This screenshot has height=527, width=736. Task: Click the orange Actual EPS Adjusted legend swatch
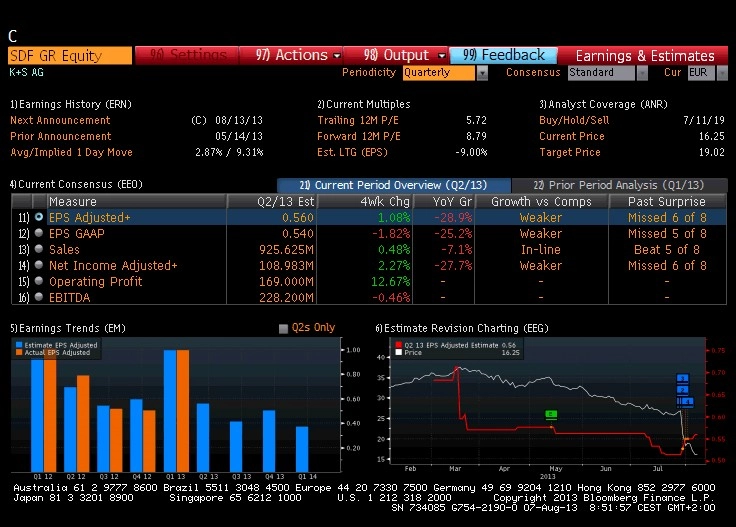click(x=19, y=352)
